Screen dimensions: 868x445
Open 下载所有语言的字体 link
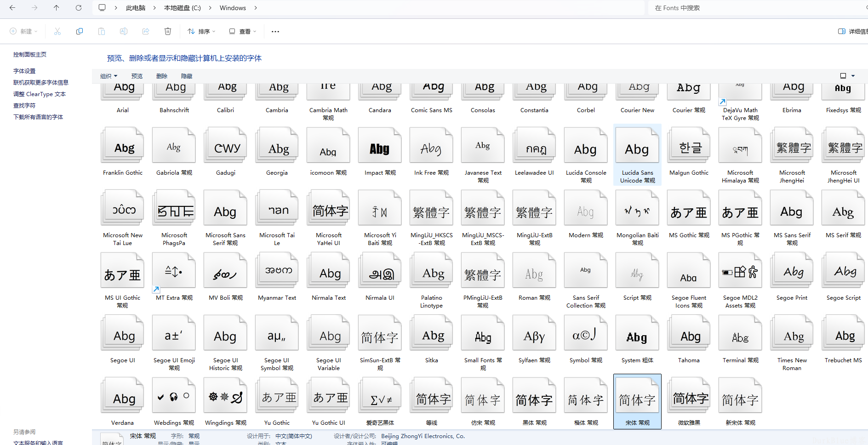tap(38, 117)
